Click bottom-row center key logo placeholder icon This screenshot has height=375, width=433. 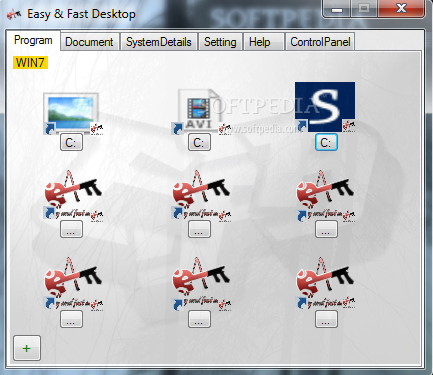pos(201,283)
